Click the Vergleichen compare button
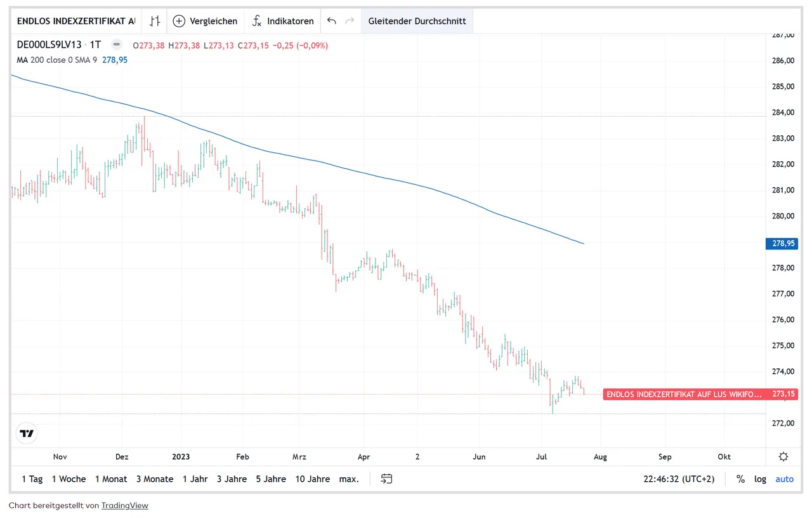The width and height of the screenshot is (812, 518). coord(205,21)
